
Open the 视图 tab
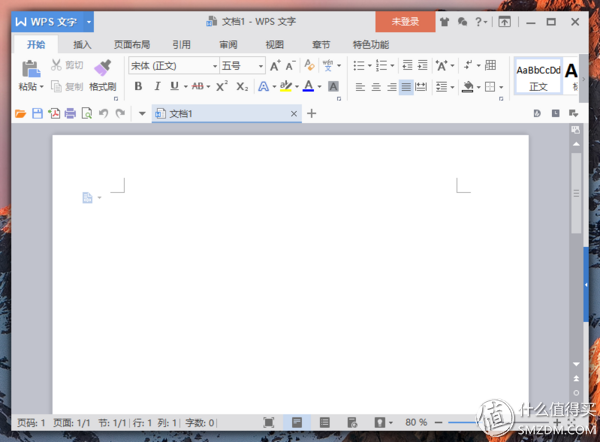pos(275,45)
